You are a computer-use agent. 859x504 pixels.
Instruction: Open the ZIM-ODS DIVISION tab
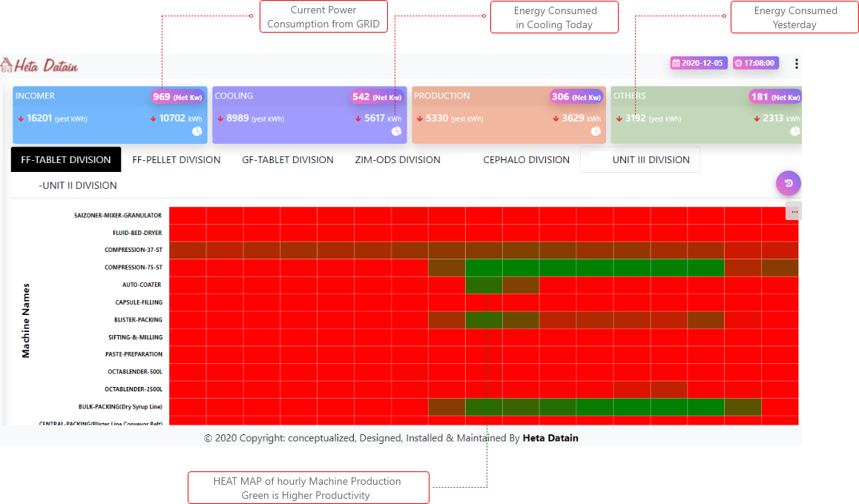coord(398,159)
